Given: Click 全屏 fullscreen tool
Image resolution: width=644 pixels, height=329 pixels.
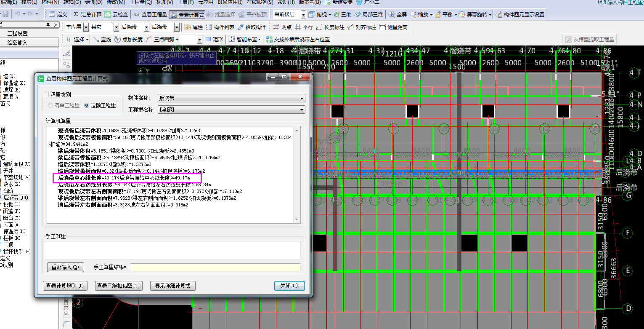Looking at the screenshot, I should click(398, 14).
